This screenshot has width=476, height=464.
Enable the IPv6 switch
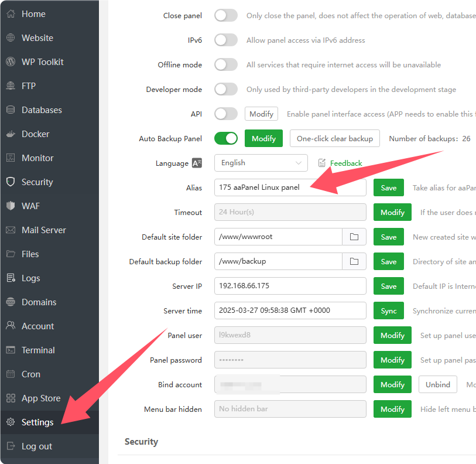(226, 40)
